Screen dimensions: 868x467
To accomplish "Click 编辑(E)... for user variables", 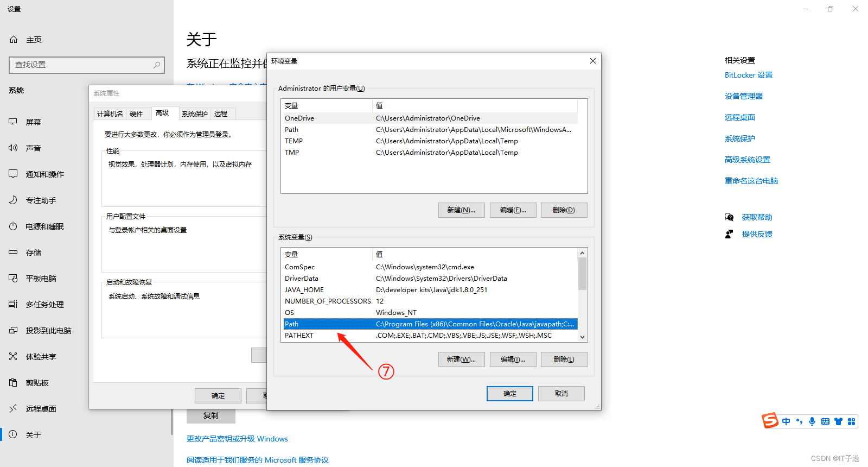I will pos(513,210).
